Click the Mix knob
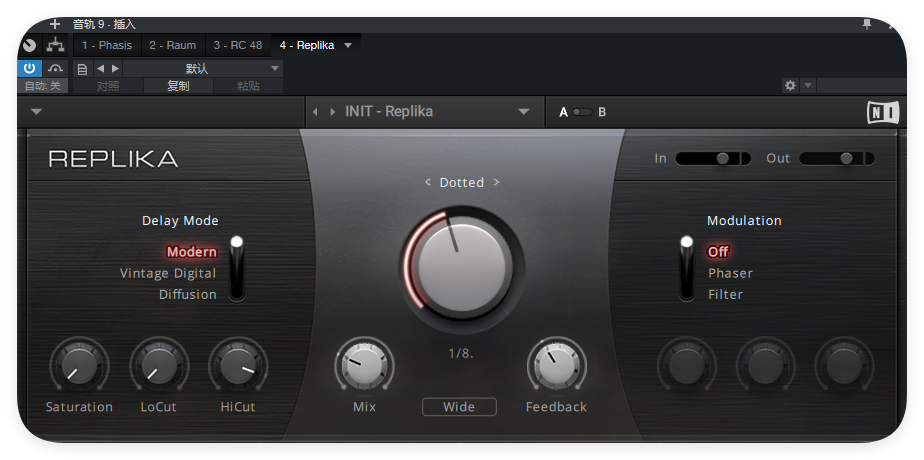 pyautogui.click(x=364, y=366)
